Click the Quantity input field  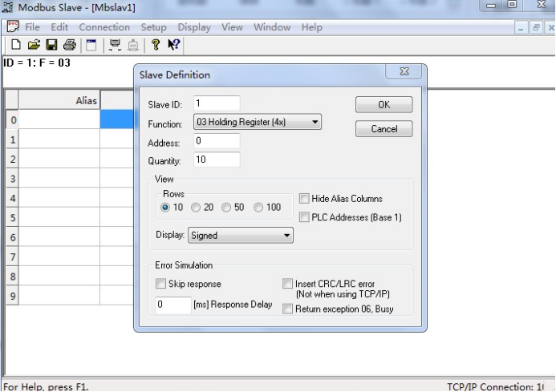tap(217, 160)
